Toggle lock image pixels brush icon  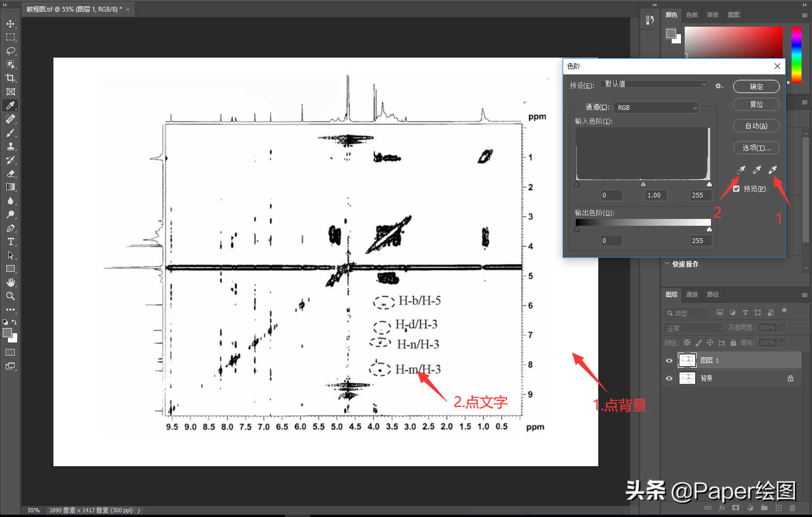pyautogui.click(x=698, y=343)
